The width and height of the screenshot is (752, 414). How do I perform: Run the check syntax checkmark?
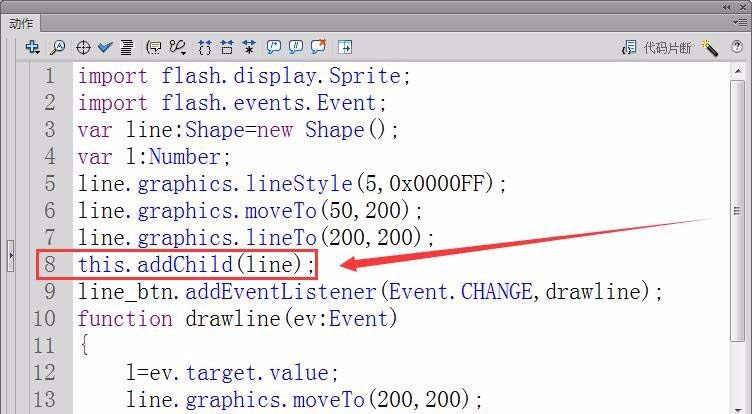click(x=105, y=47)
